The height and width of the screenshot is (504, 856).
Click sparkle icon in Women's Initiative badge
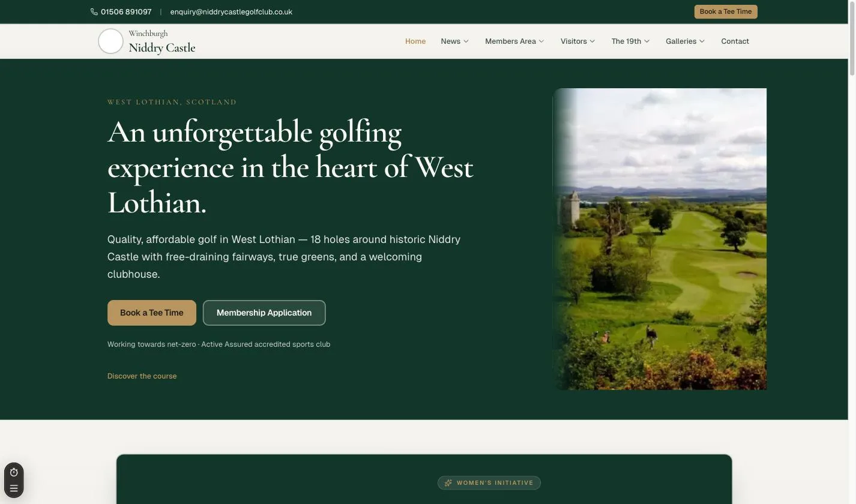click(x=448, y=483)
